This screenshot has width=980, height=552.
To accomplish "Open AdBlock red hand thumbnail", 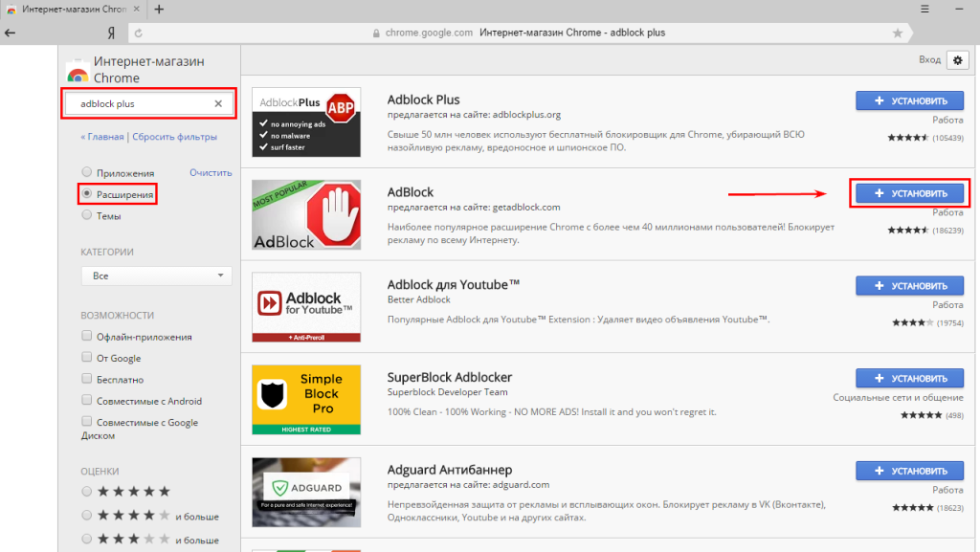I will (x=306, y=215).
